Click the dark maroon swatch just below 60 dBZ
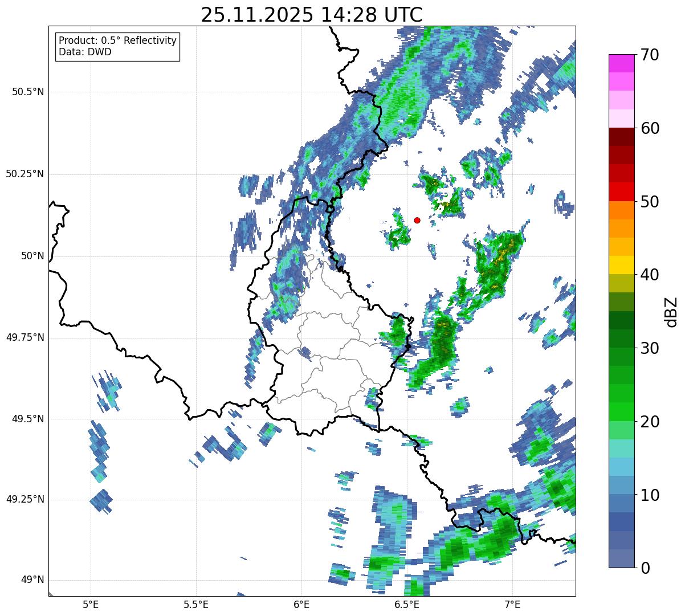This screenshot has height=616, width=685. 621,137
